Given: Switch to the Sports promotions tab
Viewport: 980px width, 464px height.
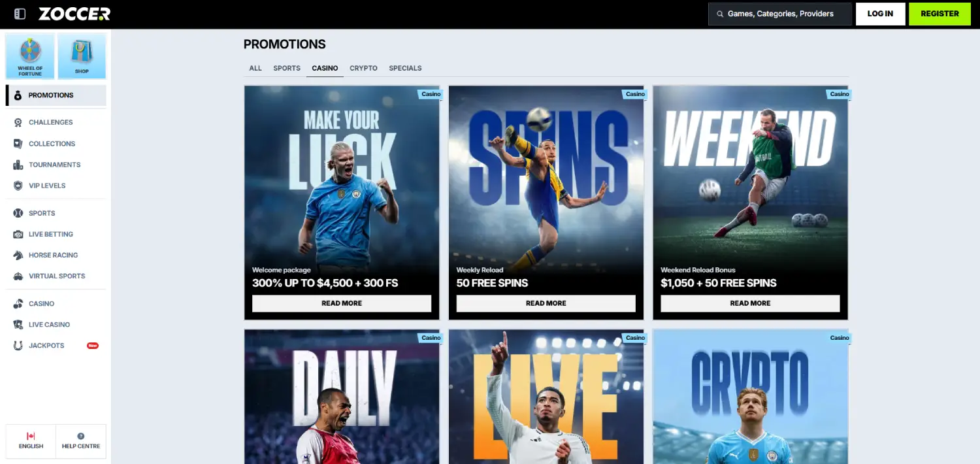Looking at the screenshot, I should 287,68.
